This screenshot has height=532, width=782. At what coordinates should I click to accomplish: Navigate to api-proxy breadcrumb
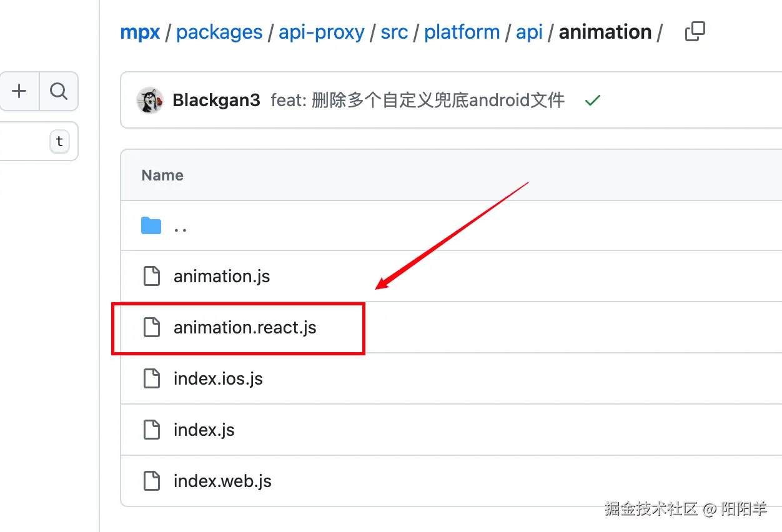pos(321,32)
